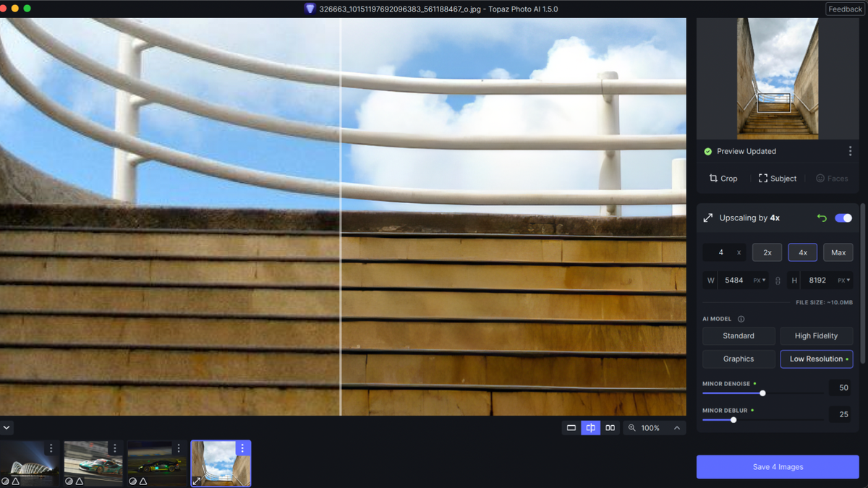
Task: Open the Preview Updated options menu
Action: click(851, 151)
